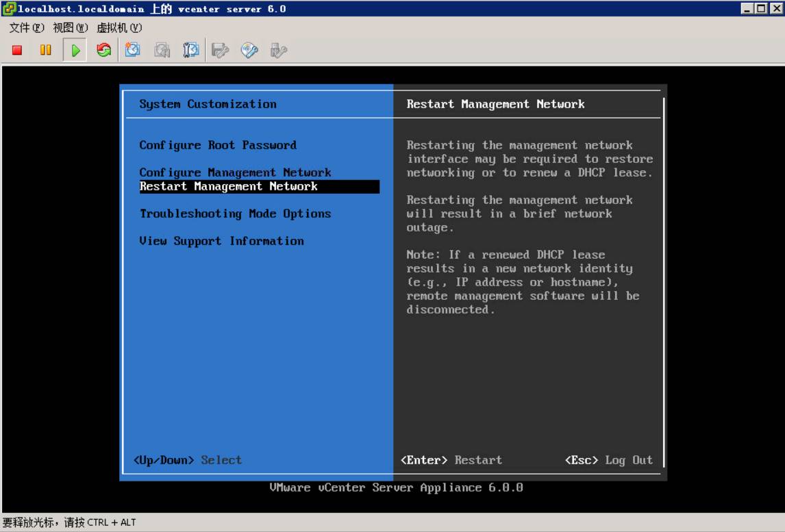
Task: Connect floppy device toolbar icon
Action: coord(220,50)
